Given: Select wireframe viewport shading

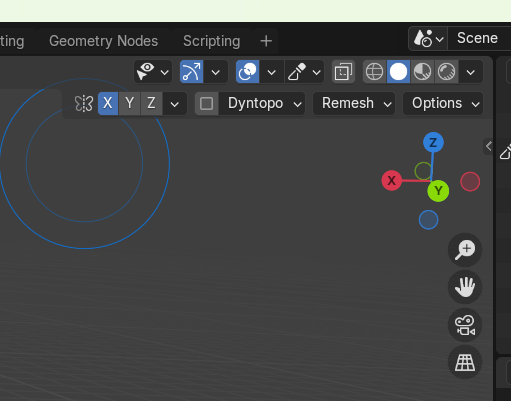Looking at the screenshot, I should click(x=374, y=72).
